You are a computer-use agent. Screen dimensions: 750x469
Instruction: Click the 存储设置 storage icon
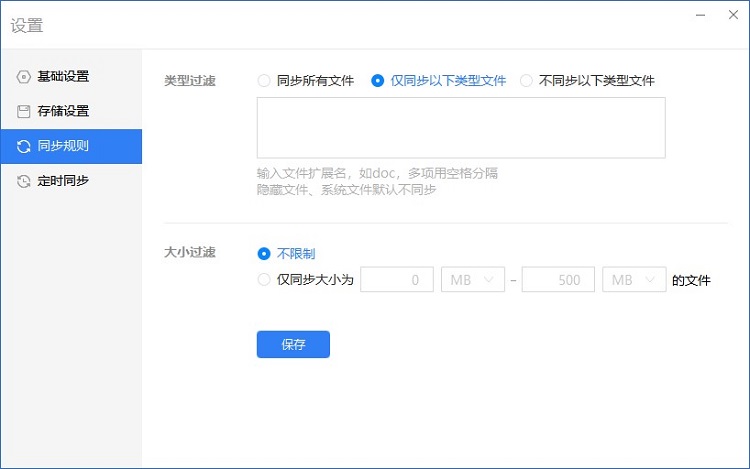[23, 111]
